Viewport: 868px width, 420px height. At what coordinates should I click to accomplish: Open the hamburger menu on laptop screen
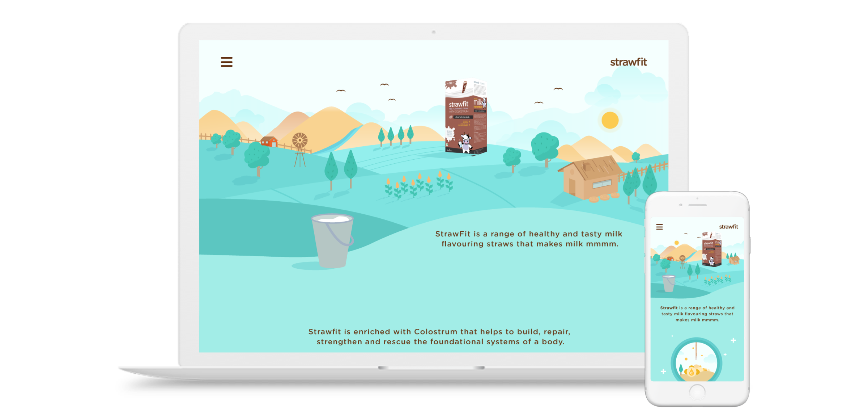click(227, 62)
